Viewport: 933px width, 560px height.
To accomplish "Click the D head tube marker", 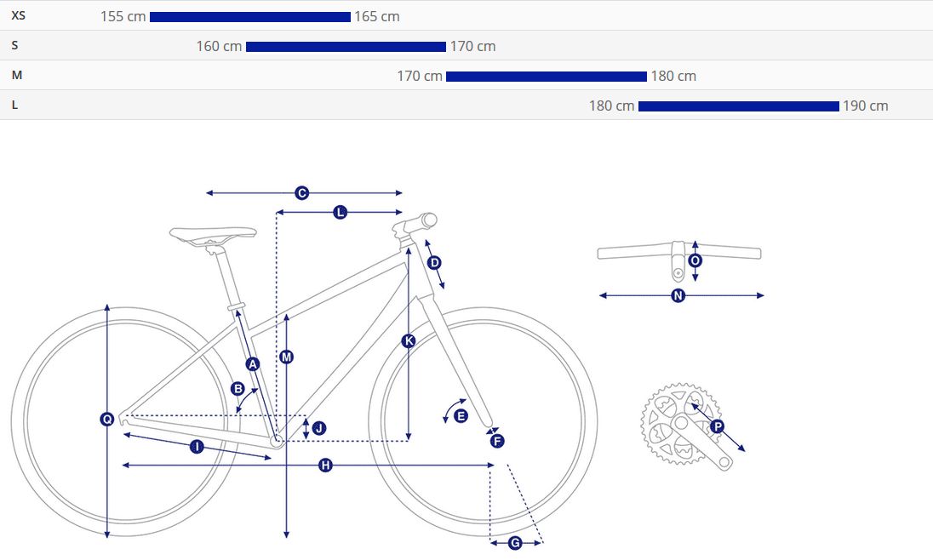I will 434,262.
